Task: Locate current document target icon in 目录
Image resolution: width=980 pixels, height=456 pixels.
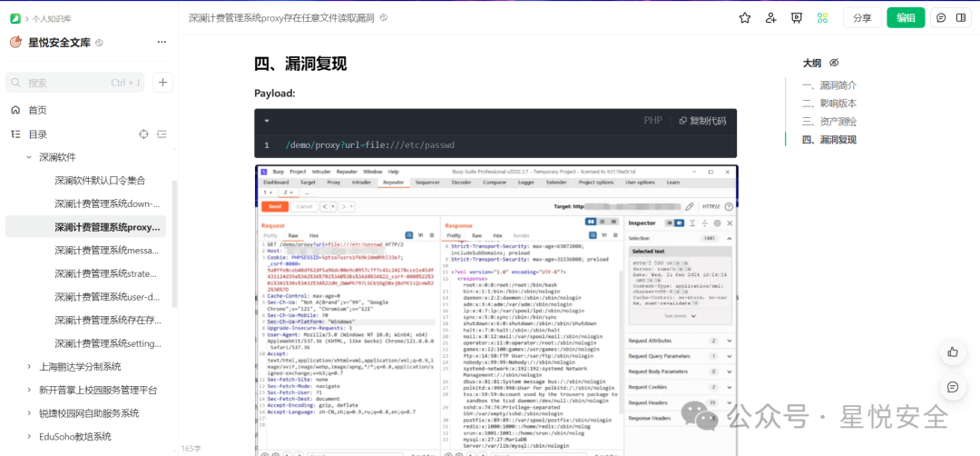Action: pos(143,134)
